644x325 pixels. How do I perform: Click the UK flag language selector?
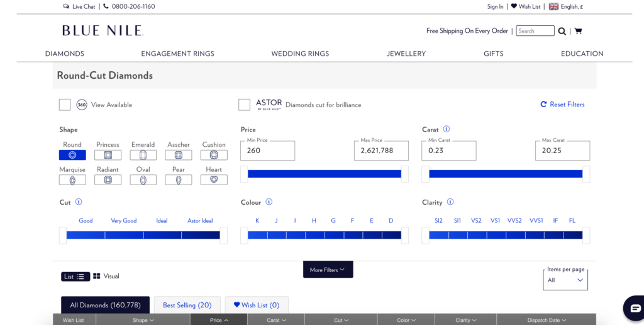click(x=553, y=6)
